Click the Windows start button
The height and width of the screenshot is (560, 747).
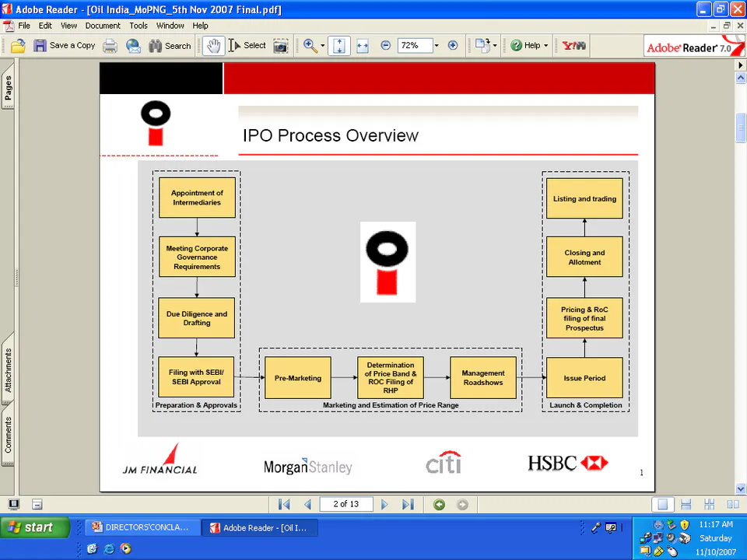click(x=34, y=527)
